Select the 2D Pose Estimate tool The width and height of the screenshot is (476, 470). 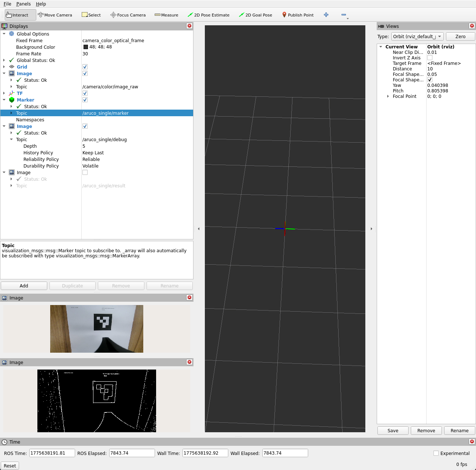pos(208,15)
